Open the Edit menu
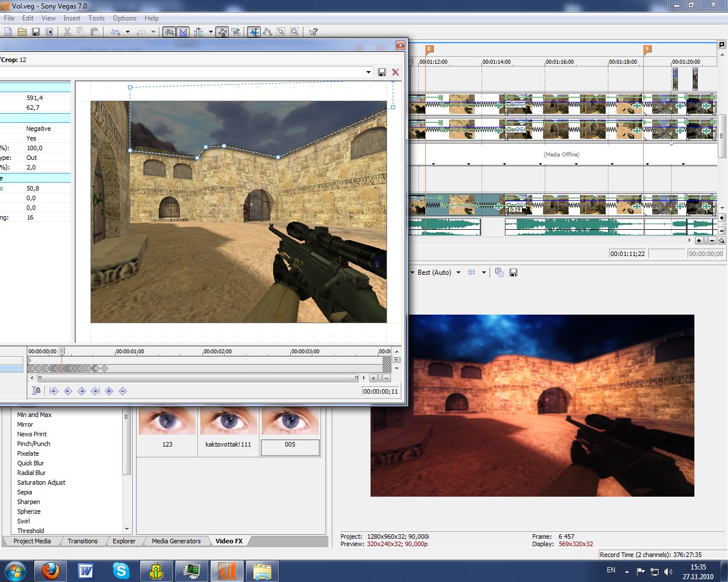Image resolution: width=728 pixels, height=582 pixels. pyautogui.click(x=28, y=18)
